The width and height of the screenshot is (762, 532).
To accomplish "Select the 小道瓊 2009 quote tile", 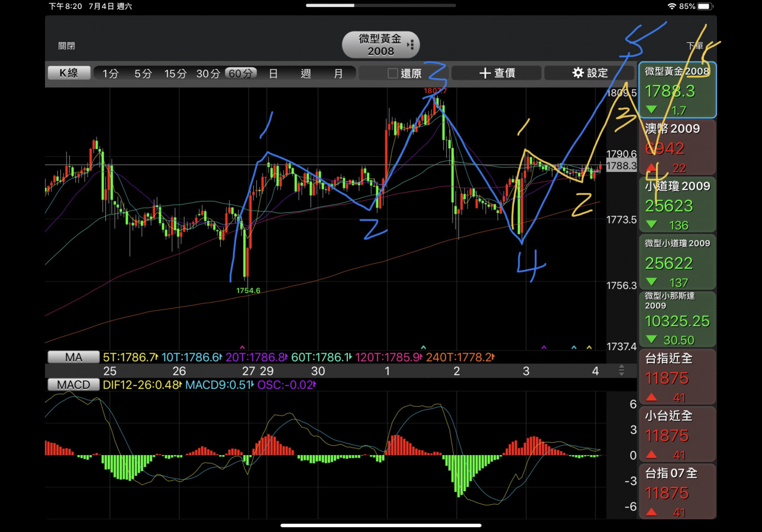I will (677, 204).
